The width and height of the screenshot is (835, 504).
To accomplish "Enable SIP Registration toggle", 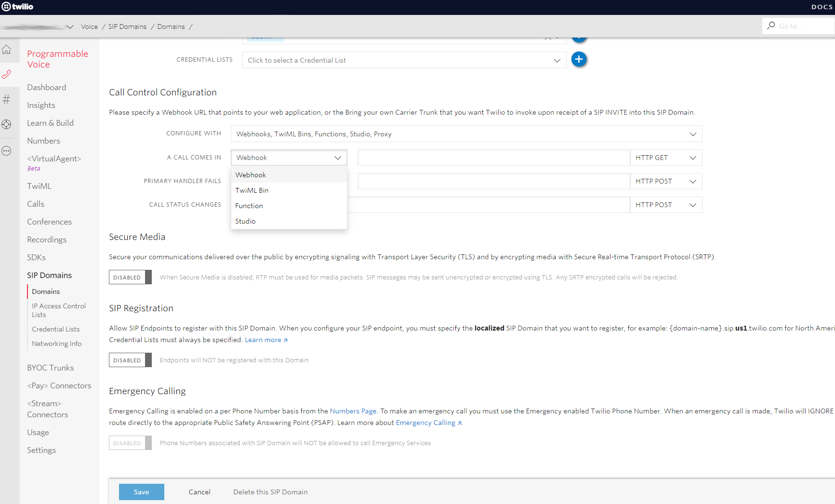I will click(130, 360).
